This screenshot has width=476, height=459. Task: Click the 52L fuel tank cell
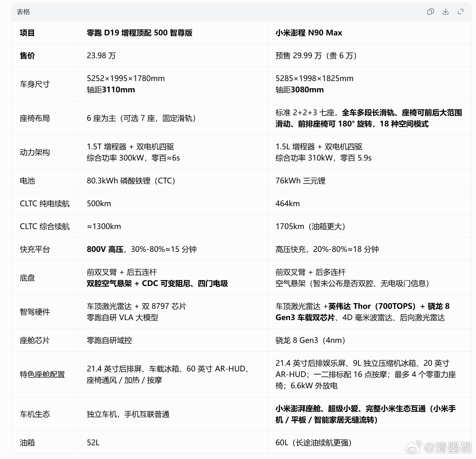point(93,443)
